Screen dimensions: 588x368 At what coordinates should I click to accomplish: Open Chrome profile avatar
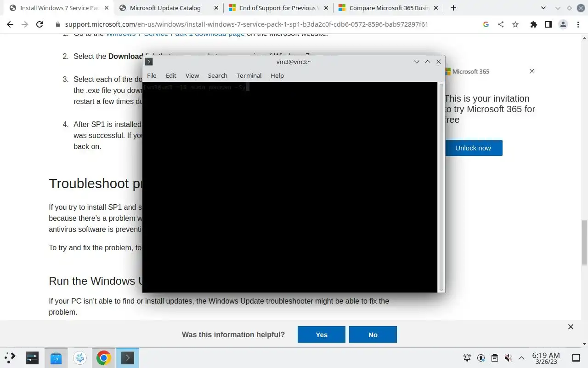click(x=563, y=24)
